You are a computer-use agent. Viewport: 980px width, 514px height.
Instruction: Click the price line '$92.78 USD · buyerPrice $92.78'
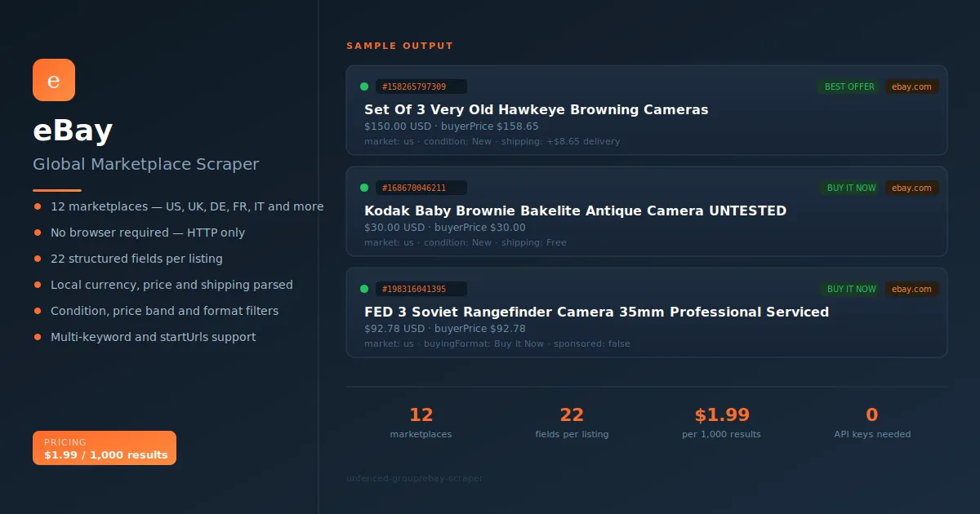(445, 329)
